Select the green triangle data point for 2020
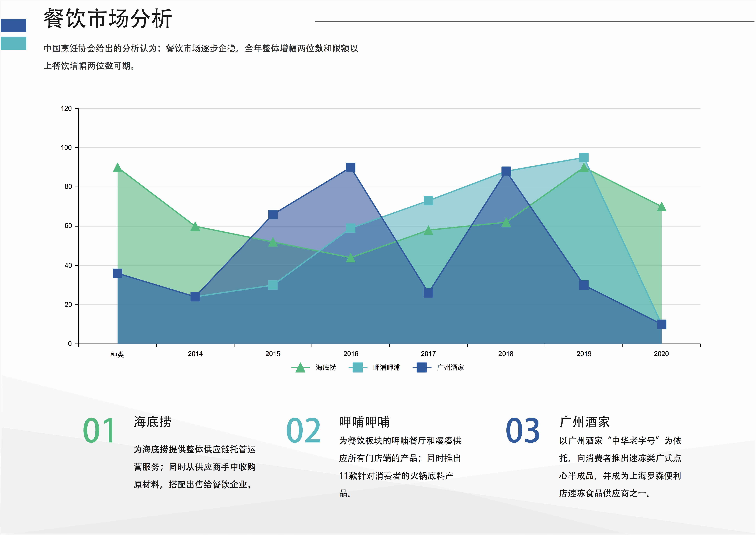This screenshot has height=535, width=756. pyautogui.click(x=661, y=207)
